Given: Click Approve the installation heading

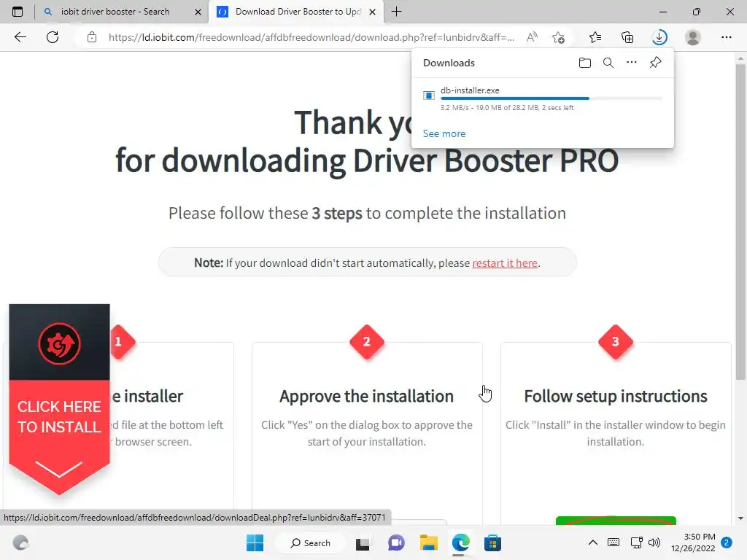Looking at the screenshot, I should click(366, 396).
